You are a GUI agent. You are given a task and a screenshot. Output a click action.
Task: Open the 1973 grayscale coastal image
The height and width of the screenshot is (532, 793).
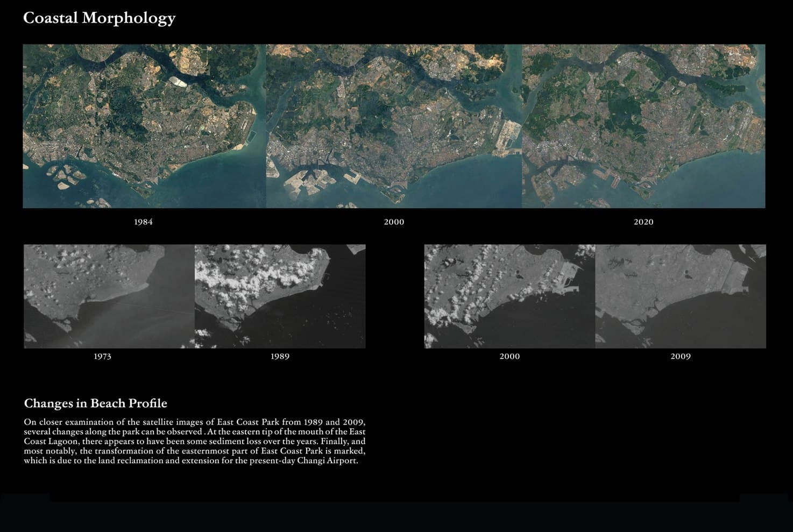coord(109,296)
